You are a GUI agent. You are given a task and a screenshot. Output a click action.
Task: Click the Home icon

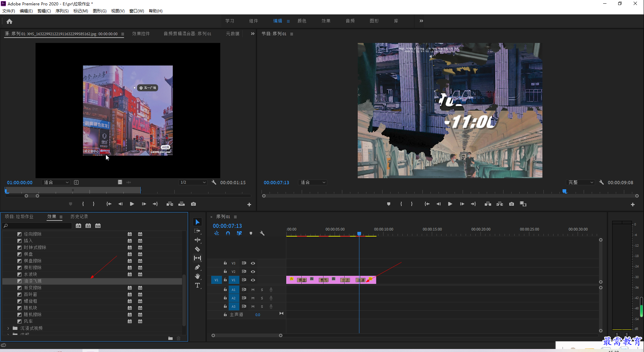pos(9,21)
